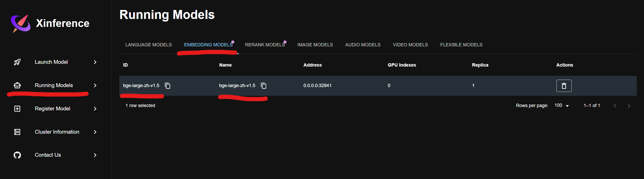Click the Actions column header
The image size is (644, 179).
click(565, 65)
